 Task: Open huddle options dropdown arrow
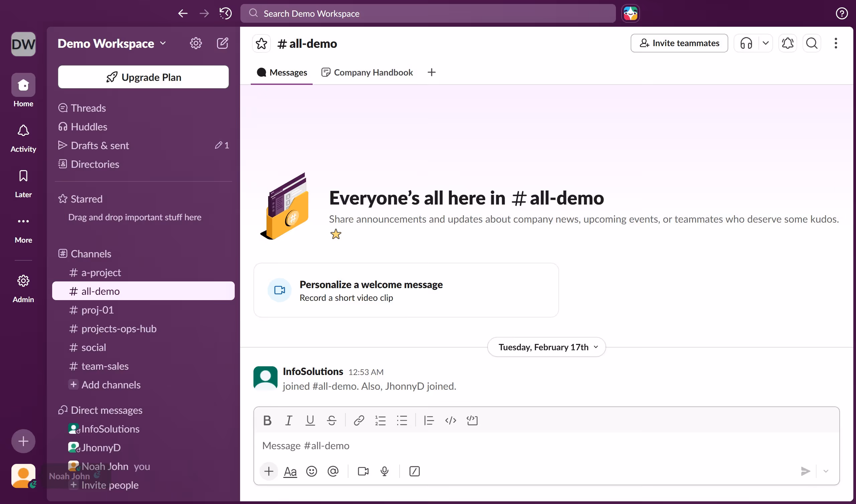765,43
